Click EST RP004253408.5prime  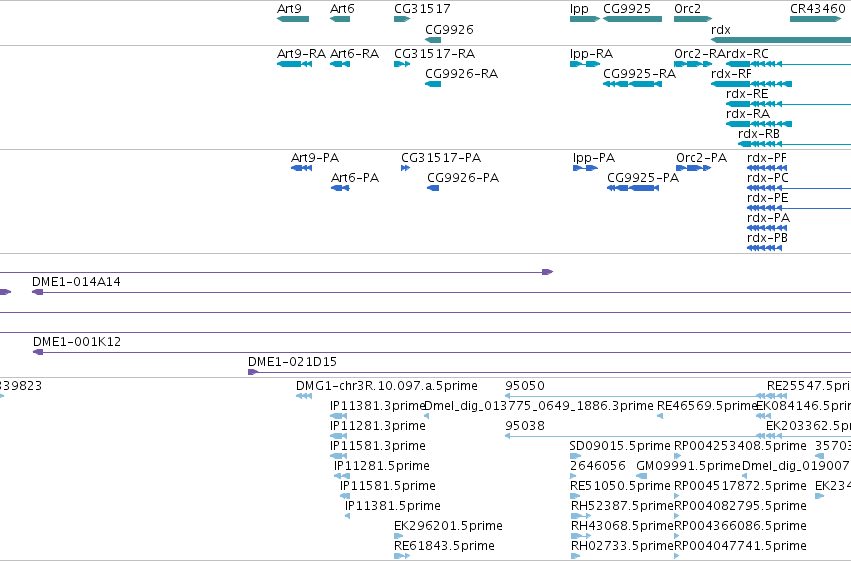pos(678,456)
